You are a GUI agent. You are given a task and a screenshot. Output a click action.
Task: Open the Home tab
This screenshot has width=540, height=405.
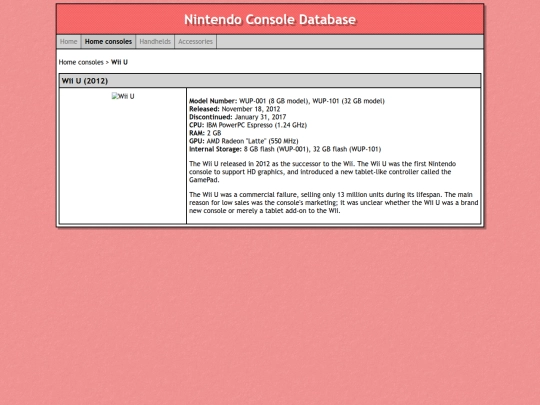[x=69, y=42]
